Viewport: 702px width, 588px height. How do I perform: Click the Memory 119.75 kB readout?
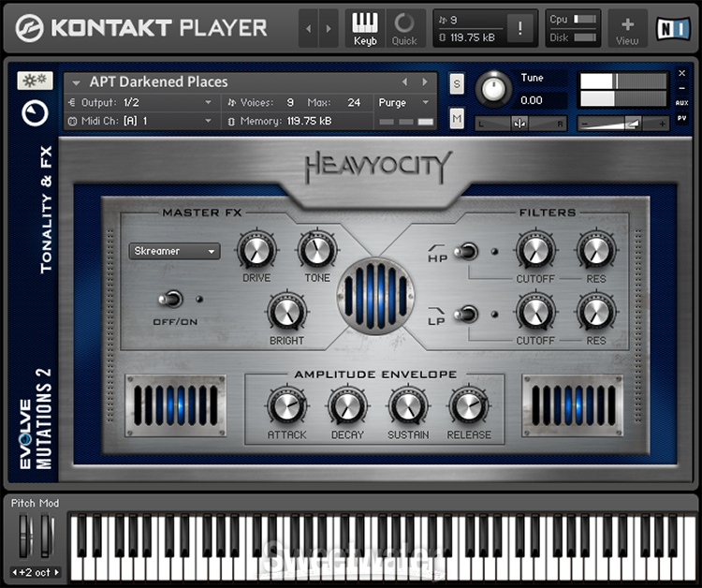308,122
